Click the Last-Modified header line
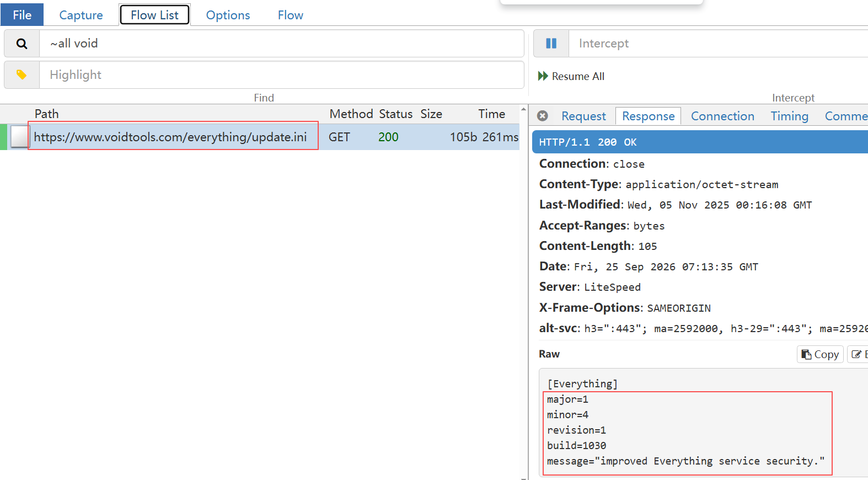This screenshot has height=480, width=868. pos(676,205)
